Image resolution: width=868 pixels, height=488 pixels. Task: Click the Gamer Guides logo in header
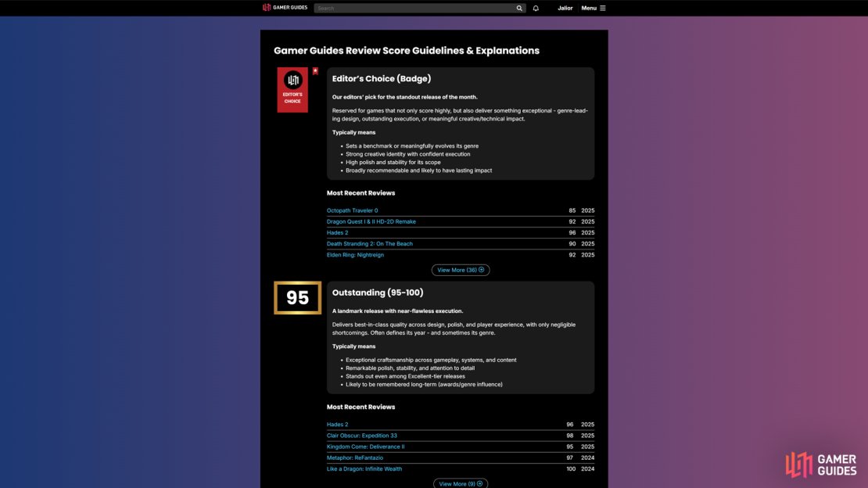285,8
